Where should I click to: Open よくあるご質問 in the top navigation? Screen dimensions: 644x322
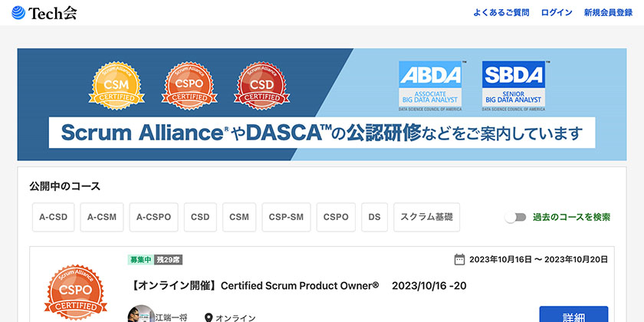[501, 13]
